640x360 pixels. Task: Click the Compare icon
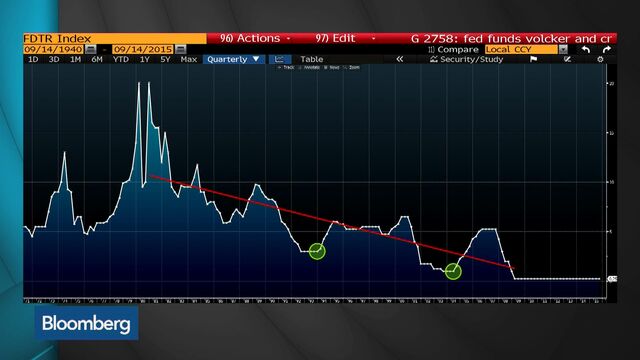pyautogui.click(x=431, y=49)
